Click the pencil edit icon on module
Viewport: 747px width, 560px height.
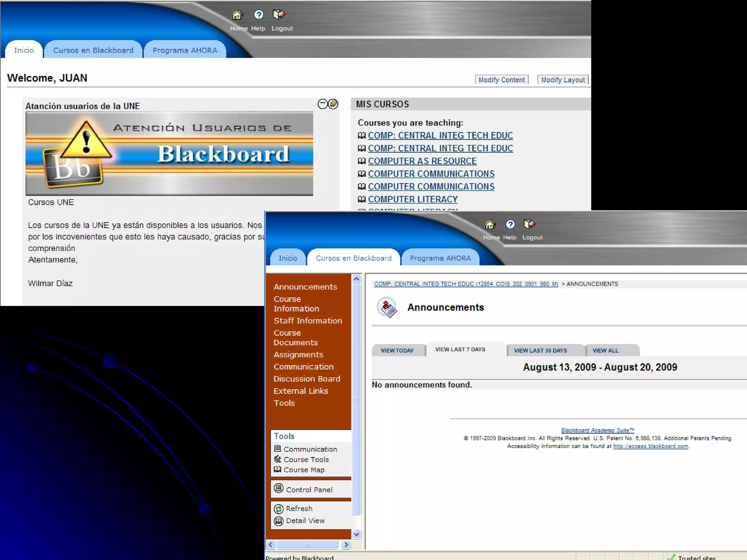(333, 104)
